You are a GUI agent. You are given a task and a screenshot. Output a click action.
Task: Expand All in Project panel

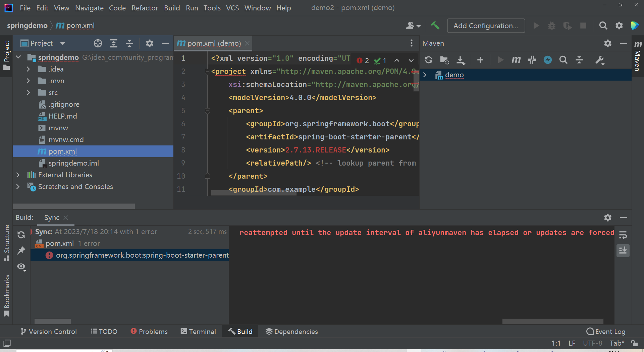[x=114, y=43]
